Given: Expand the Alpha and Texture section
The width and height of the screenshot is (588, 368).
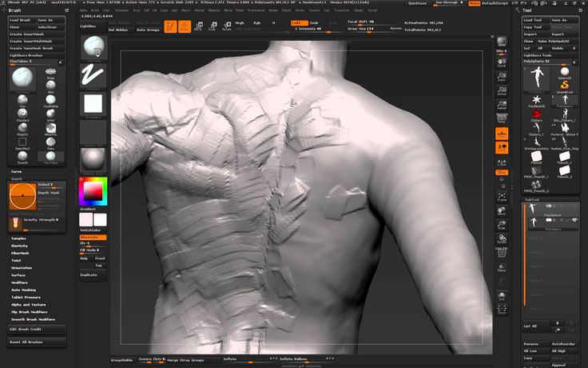Looking at the screenshot, I should coord(28,305).
